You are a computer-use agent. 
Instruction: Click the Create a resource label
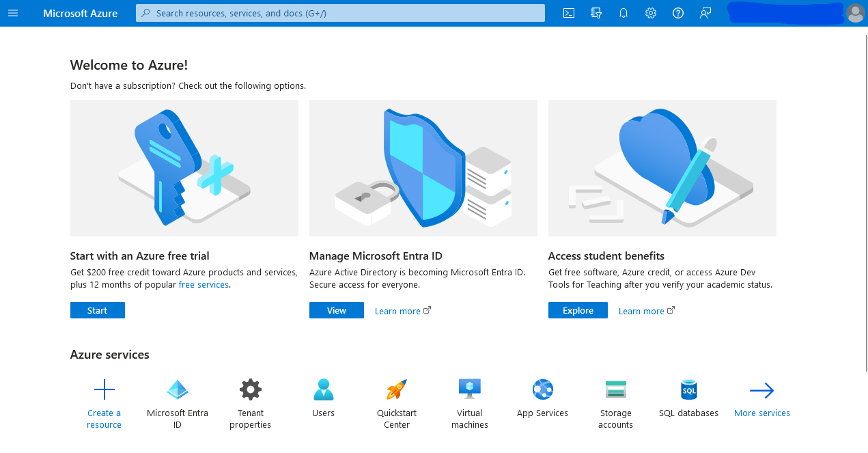pyautogui.click(x=104, y=419)
